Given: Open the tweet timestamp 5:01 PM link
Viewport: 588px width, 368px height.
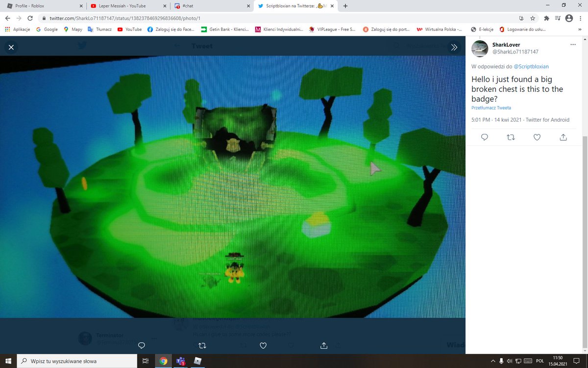Looking at the screenshot, I should tap(497, 120).
